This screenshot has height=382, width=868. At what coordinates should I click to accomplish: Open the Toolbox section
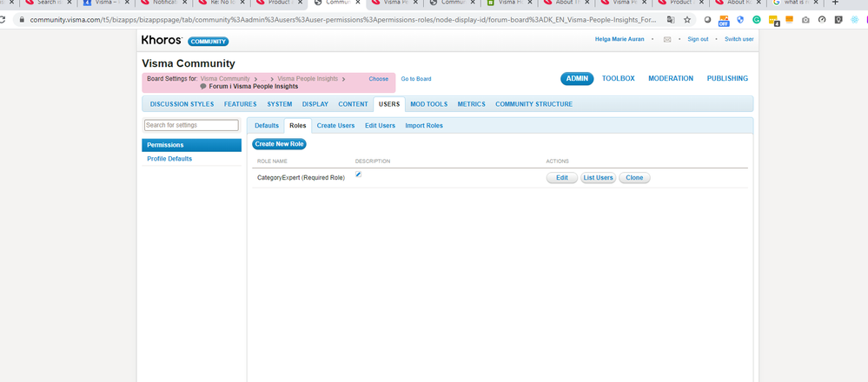coord(619,78)
